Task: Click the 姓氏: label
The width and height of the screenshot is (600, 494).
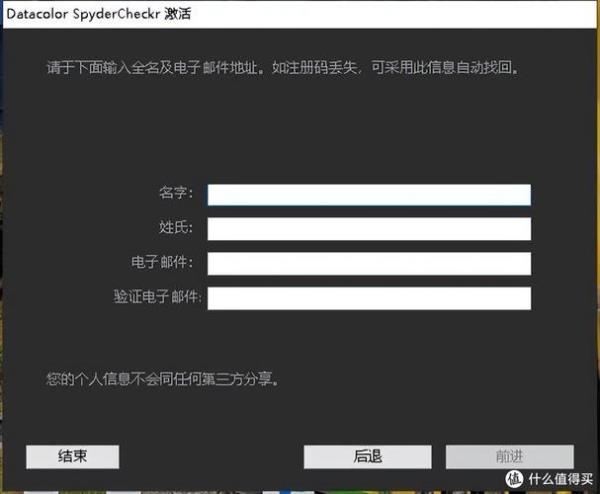Action: [176, 227]
